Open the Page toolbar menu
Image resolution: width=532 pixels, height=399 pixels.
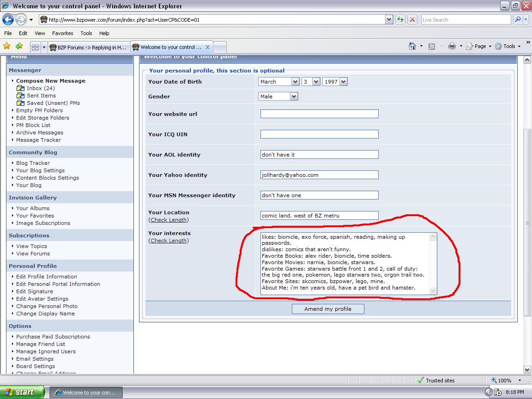click(479, 46)
